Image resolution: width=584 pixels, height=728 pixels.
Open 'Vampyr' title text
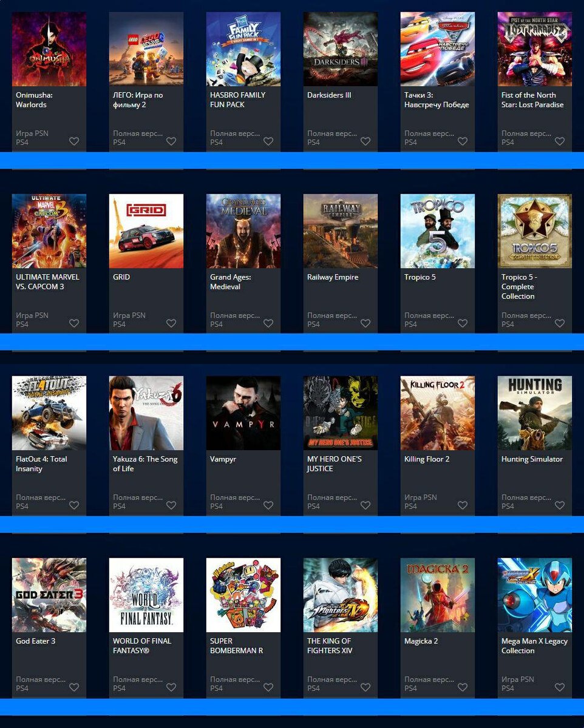(x=223, y=459)
